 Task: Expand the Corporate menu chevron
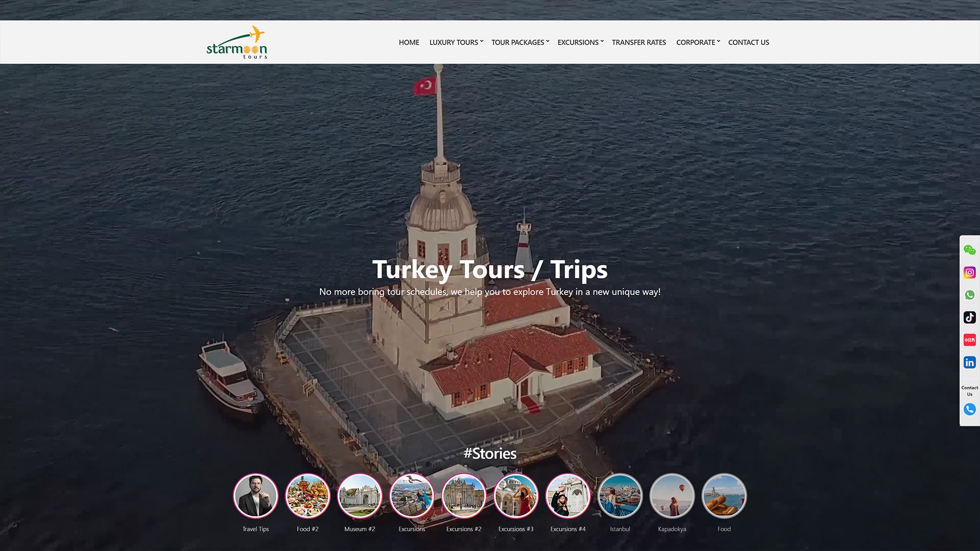click(718, 41)
